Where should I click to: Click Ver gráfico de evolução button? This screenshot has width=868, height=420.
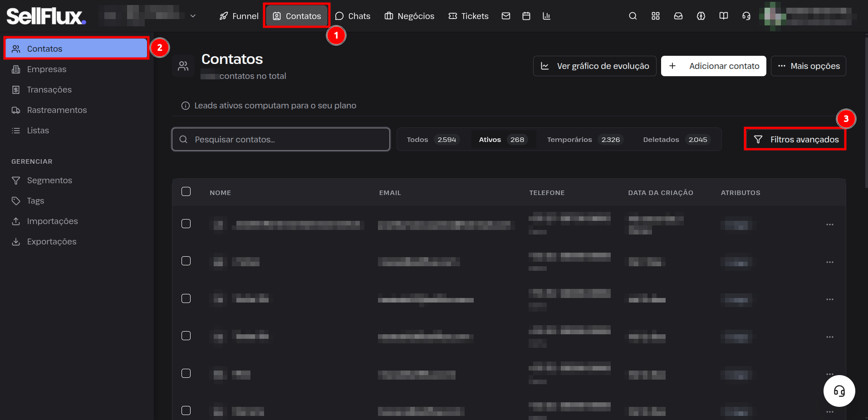click(594, 66)
